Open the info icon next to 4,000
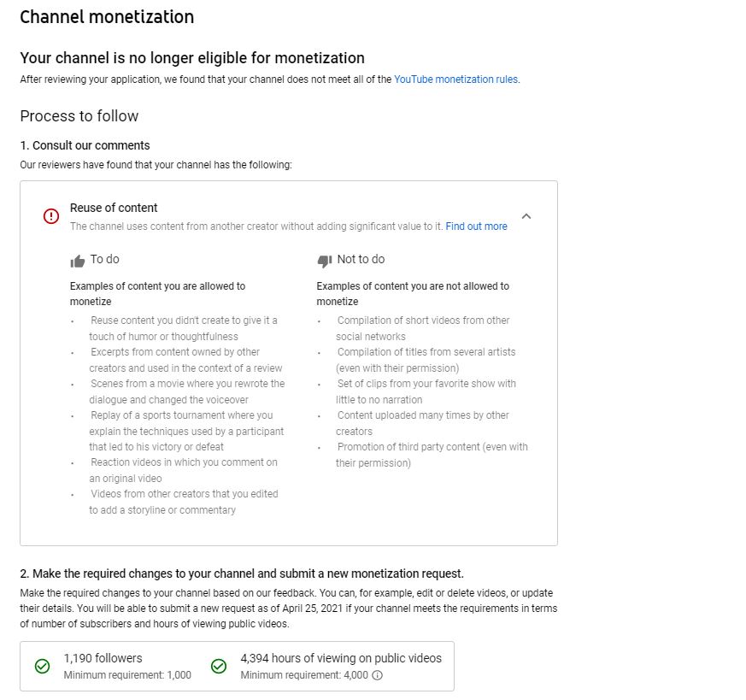Viewport: 746px width, 700px height. click(378, 674)
